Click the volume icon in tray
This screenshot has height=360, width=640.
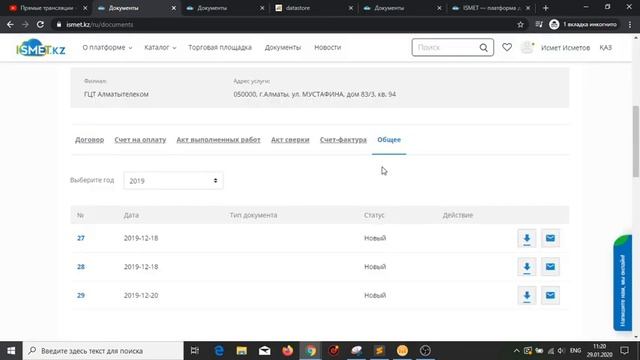(561, 351)
